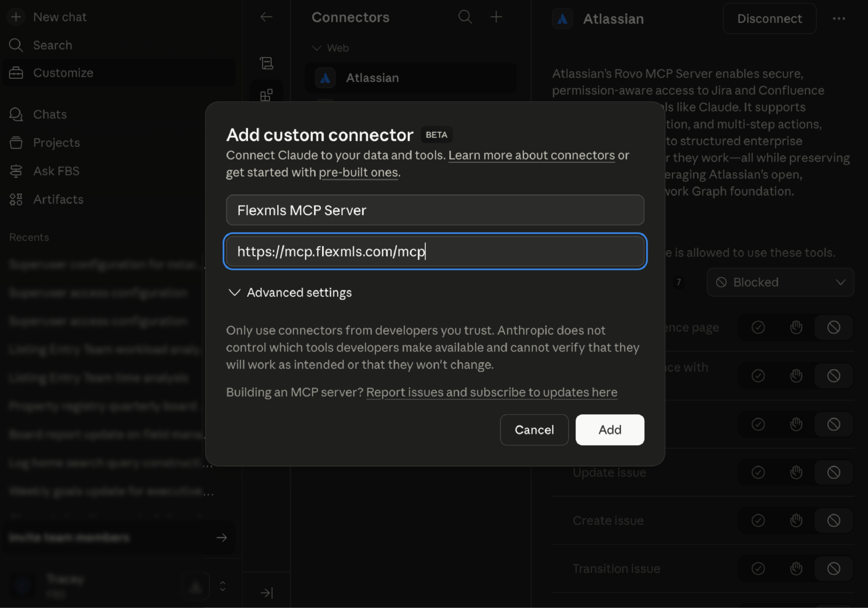Set Create issue to needs approval
This screenshot has width=868, height=608.
[x=796, y=520]
